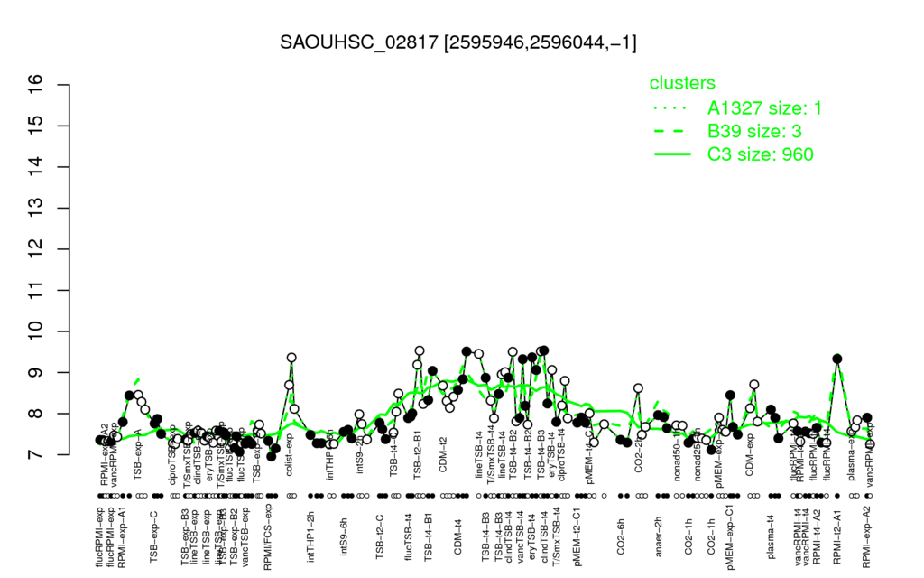Click the dotted line sample for A1327
The image size is (924, 578).
[x=672, y=108]
